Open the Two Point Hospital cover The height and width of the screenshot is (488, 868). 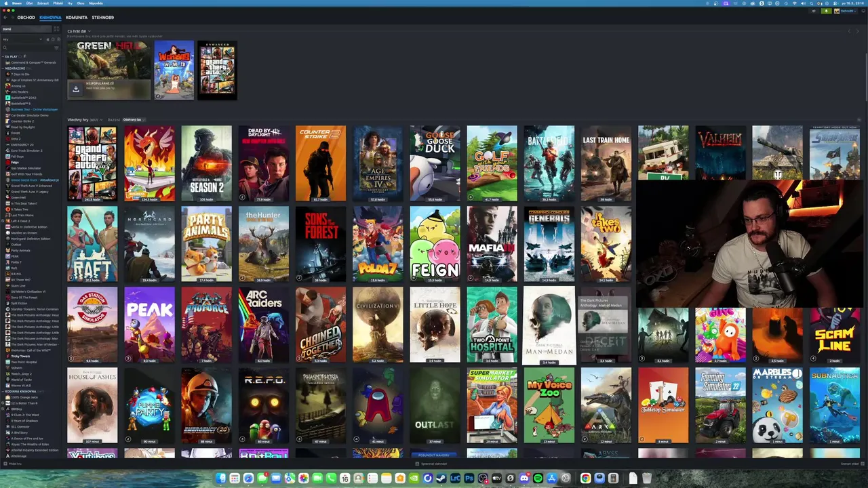492,325
